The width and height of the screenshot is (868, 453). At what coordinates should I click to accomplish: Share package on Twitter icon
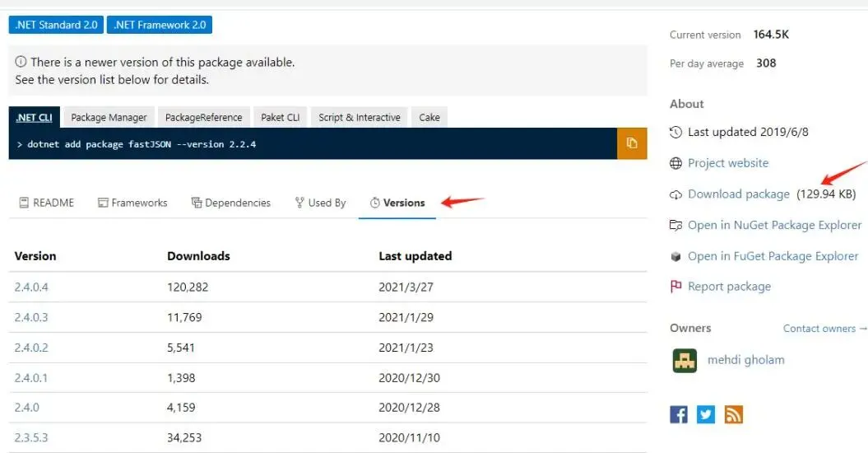[x=706, y=414]
